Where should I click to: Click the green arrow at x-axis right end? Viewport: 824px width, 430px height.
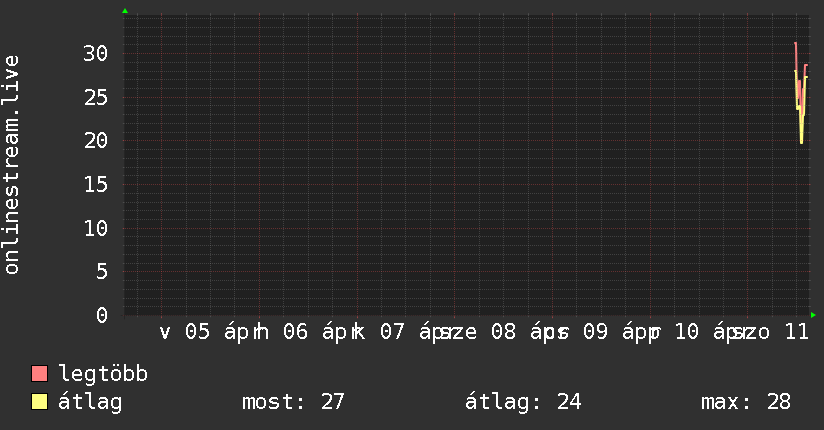pyautogui.click(x=813, y=315)
